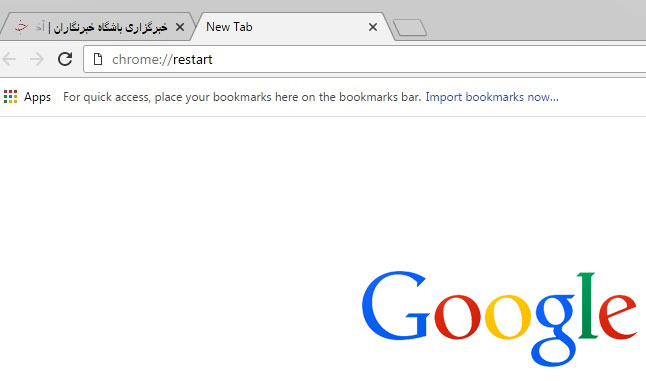
Task: Open the Apps grid icon on the bookmarks bar
Action: coord(11,97)
